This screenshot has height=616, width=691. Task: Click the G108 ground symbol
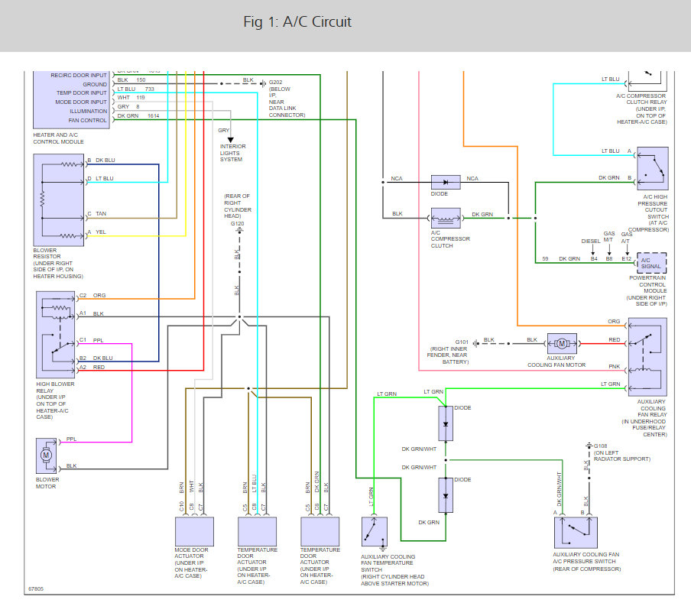(589, 446)
